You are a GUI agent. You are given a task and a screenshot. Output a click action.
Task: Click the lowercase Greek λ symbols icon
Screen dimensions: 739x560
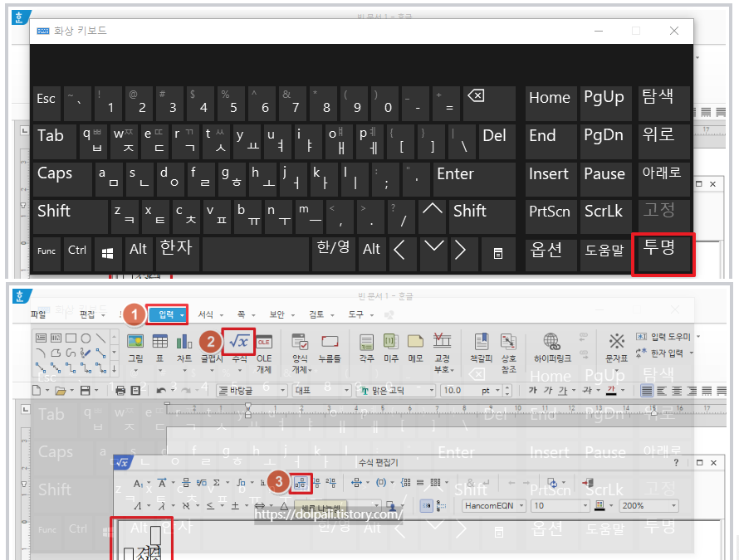pos(162,506)
